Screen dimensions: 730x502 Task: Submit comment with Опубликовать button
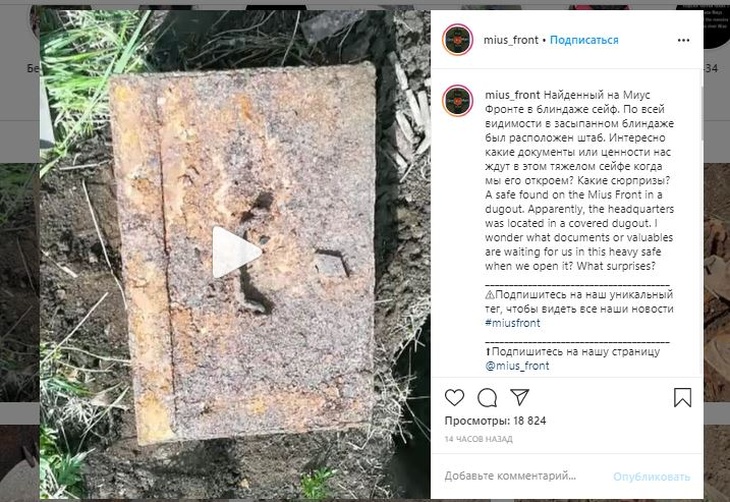click(x=651, y=476)
